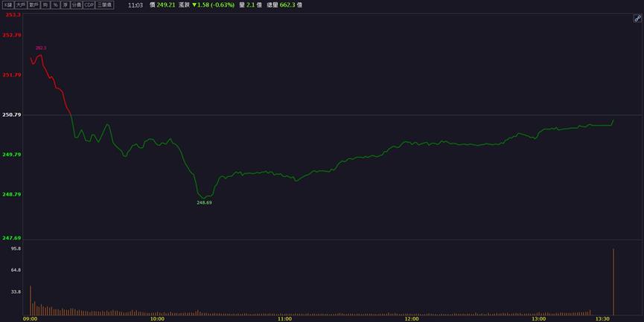Enable the 均 average line button
The height and width of the screenshot is (322, 644).
point(45,5)
